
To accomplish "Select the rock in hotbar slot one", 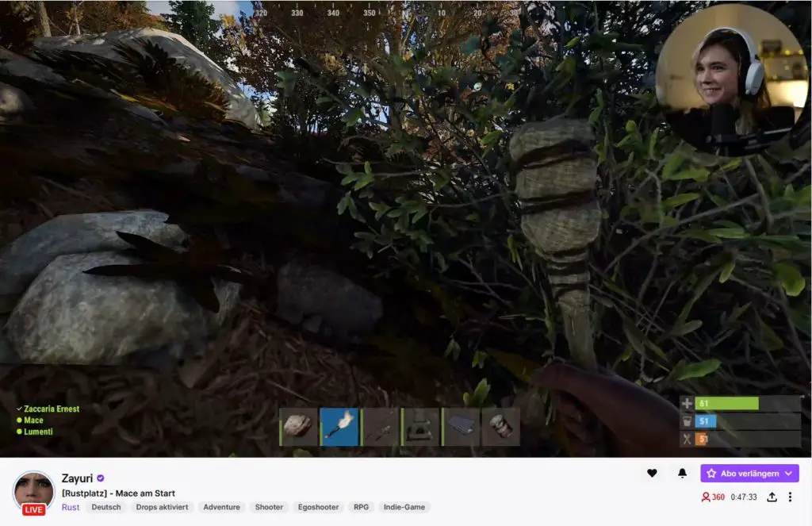I will [x=298, y=427].
